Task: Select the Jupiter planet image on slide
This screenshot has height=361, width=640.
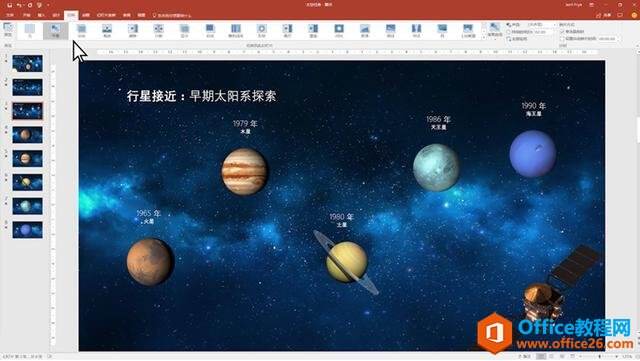Action: coord(244,171)
